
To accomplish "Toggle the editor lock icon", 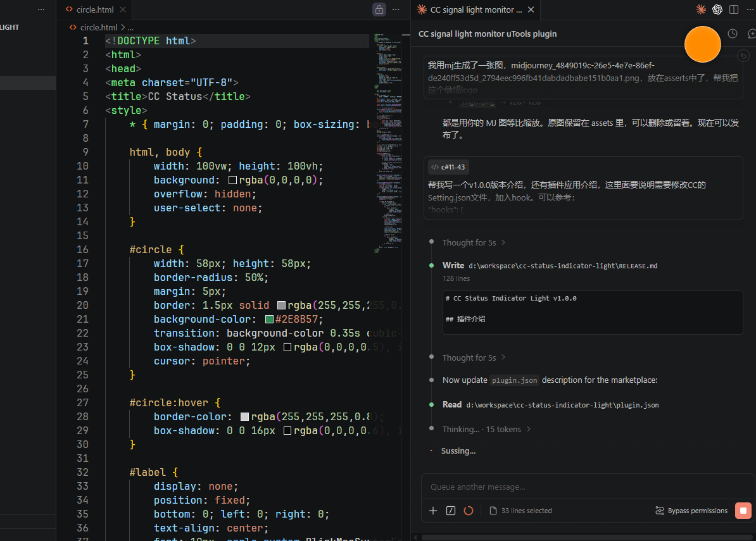I will click(x=379, y=9).
